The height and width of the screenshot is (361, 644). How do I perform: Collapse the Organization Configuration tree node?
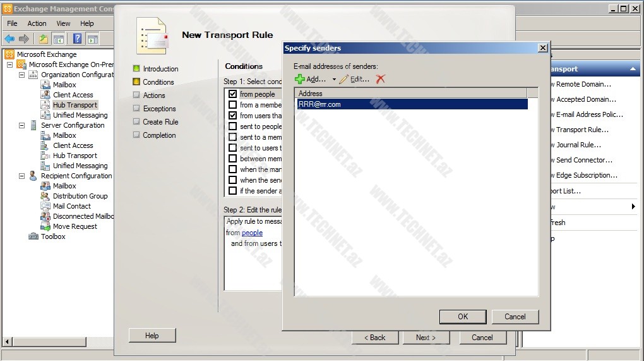22,75
